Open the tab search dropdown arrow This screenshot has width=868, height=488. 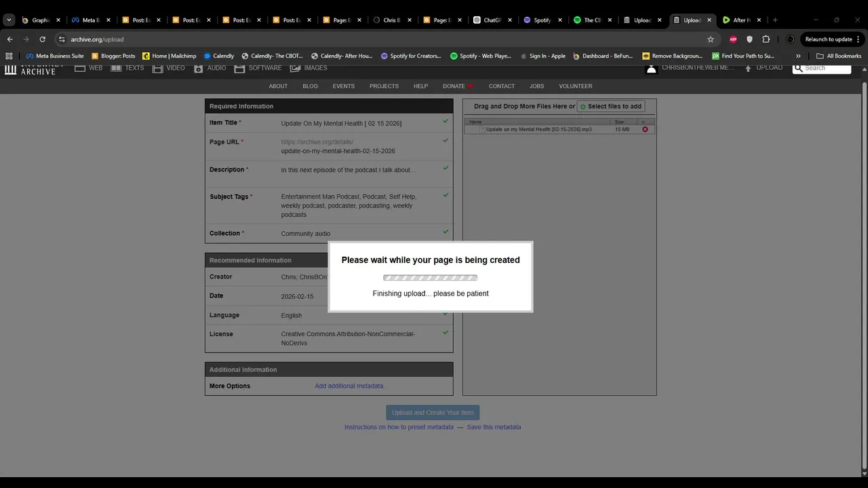tap(9, 20)
